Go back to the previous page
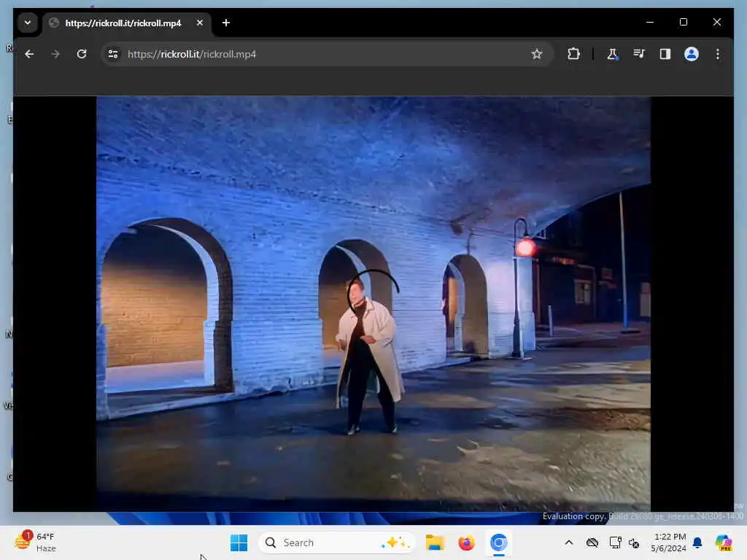This screenshot has height=560, width=747. click(x=29, y=54)
